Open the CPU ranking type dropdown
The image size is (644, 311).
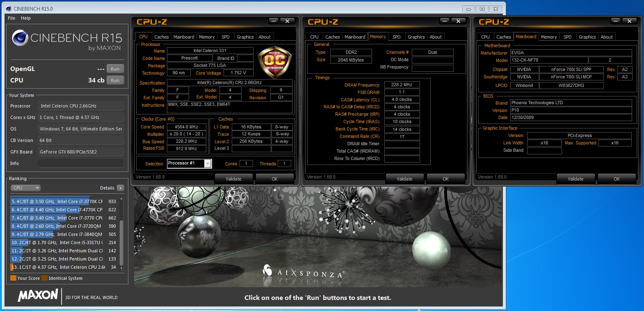(x=25, y=188)
